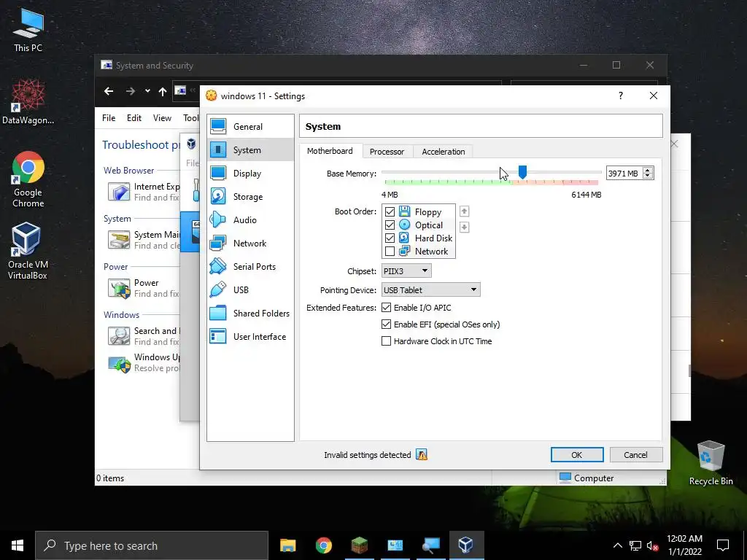Decrease base memory with down stepper
This screenshot has height=560, width=747.
(648, 176)
